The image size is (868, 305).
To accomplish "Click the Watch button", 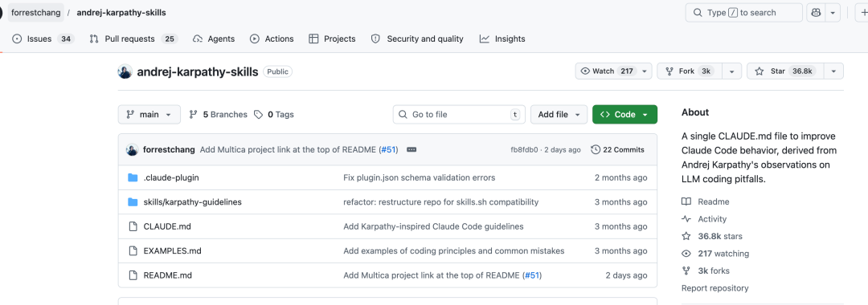I will click(614, 71).
